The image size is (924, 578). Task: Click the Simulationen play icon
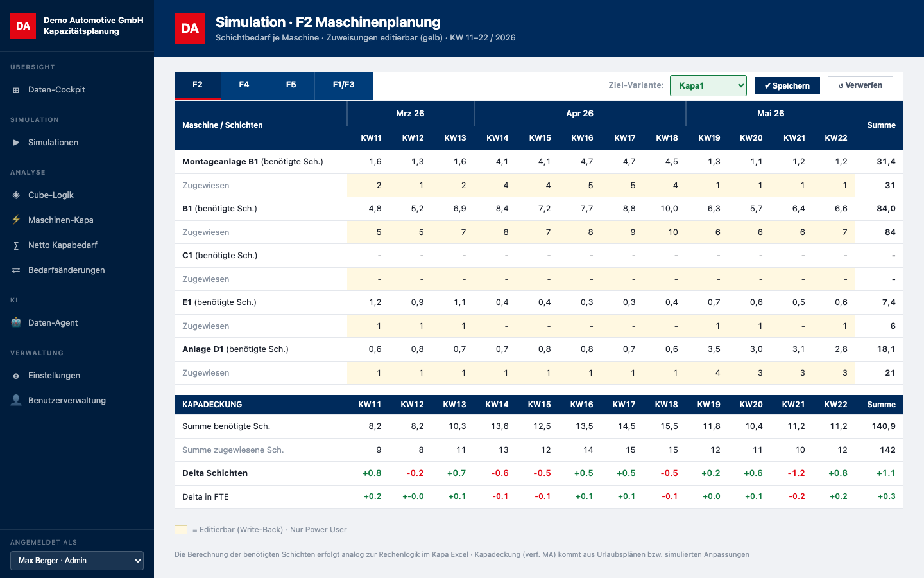tap(16, 143)
